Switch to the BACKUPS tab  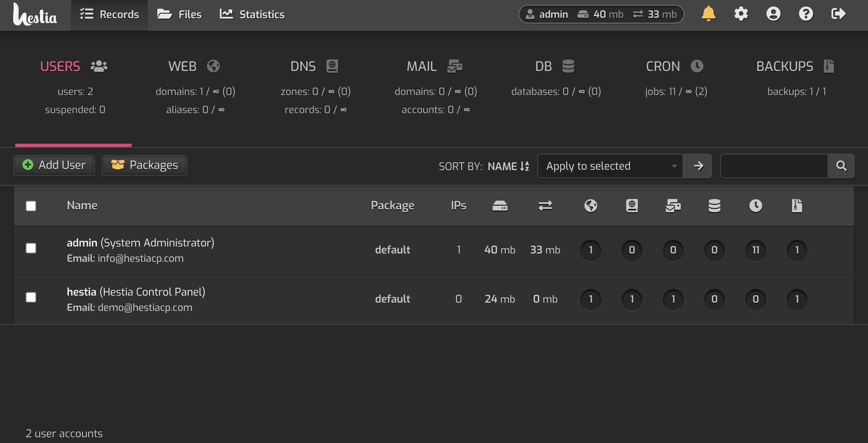[795, 66]
